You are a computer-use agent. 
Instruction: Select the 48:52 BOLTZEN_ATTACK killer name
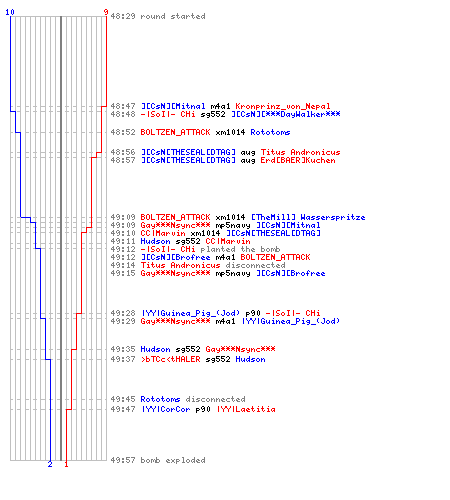175,132
